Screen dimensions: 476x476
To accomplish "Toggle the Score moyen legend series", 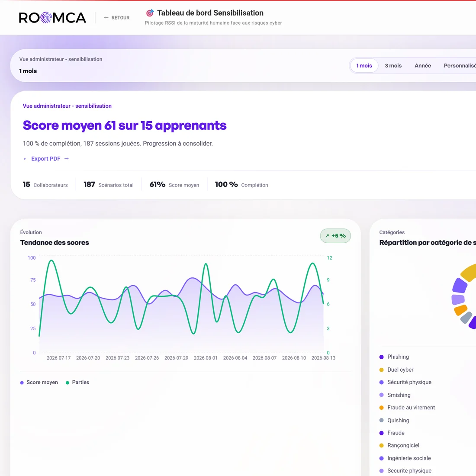I will [x=39, y=383].
